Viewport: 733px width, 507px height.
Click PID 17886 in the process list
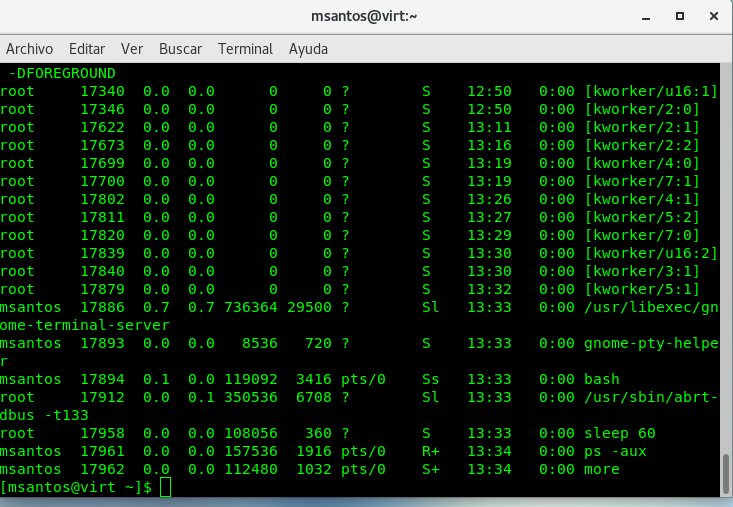pyautogui.click(x=102, y=307)
